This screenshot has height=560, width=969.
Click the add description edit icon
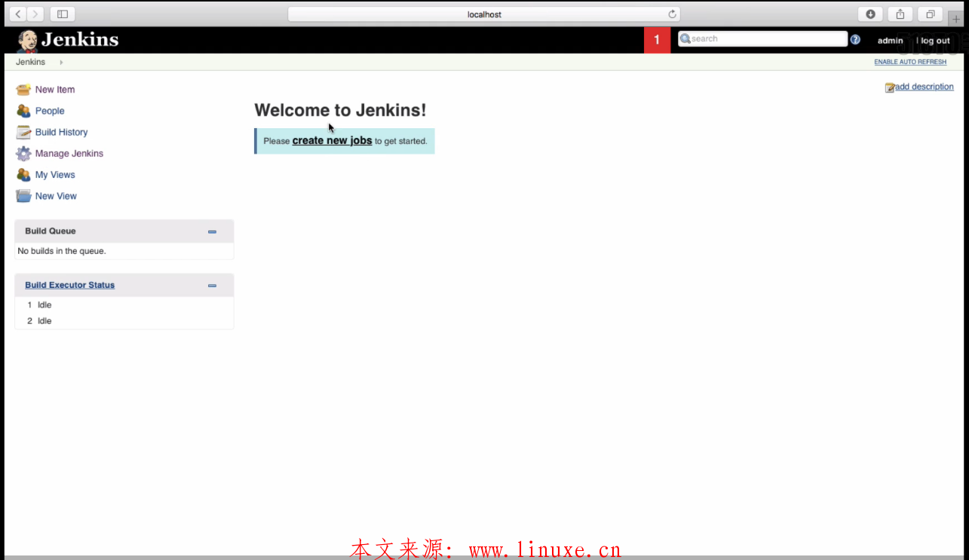tap(890, 87)
